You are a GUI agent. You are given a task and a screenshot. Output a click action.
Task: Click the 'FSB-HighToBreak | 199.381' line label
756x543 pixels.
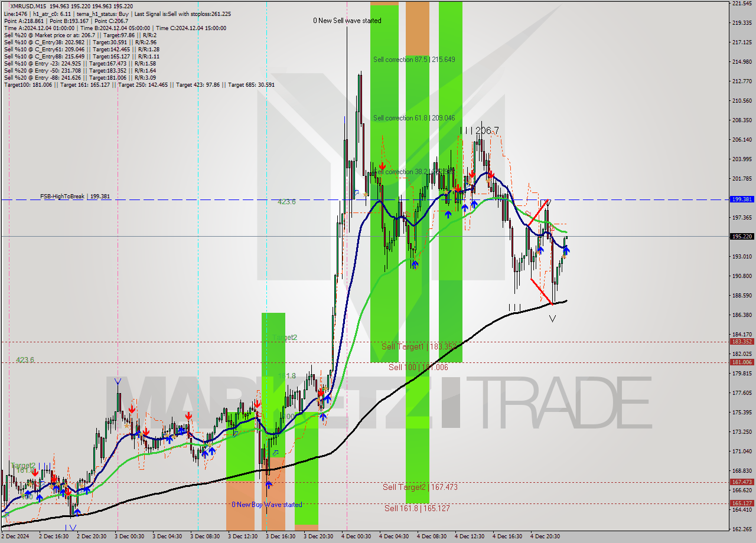[75, 196]
